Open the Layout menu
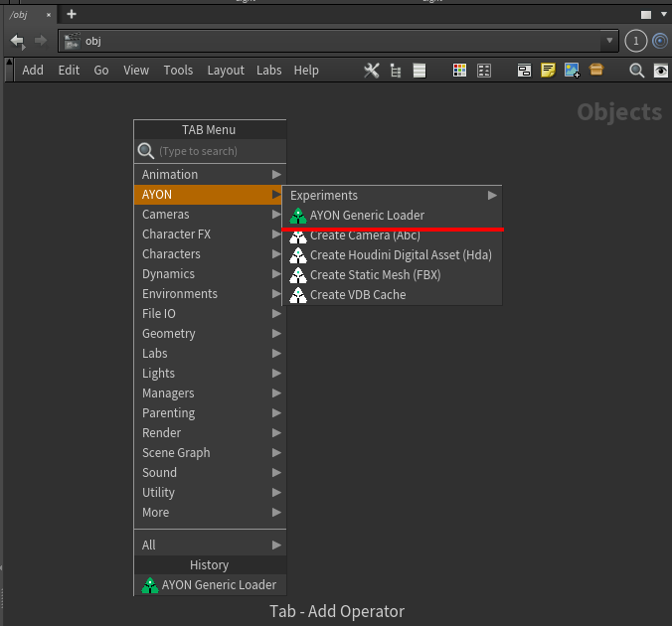Screen dimensions: 672x626 226,71
